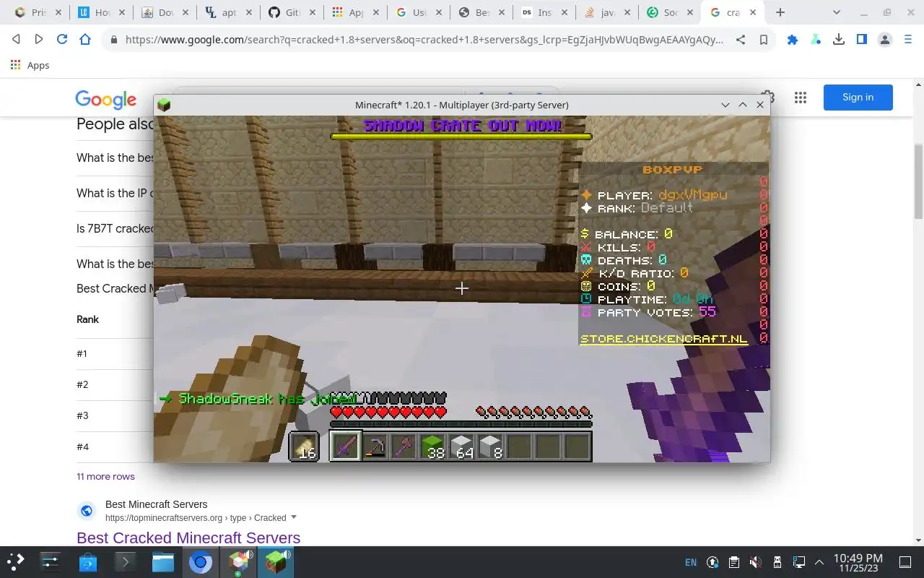Screen dimensions: 924x578
Task: Open tab search dropdown arrow
Action: click(x=837, y=12)
